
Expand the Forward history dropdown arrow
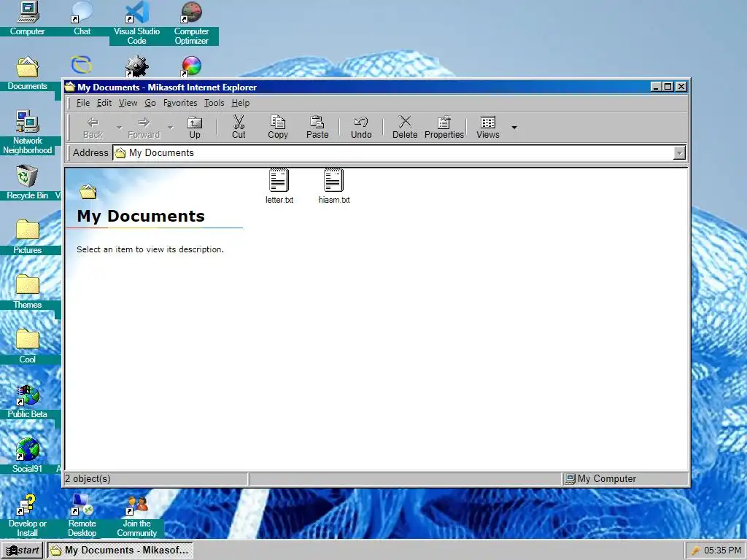[170, 128]
